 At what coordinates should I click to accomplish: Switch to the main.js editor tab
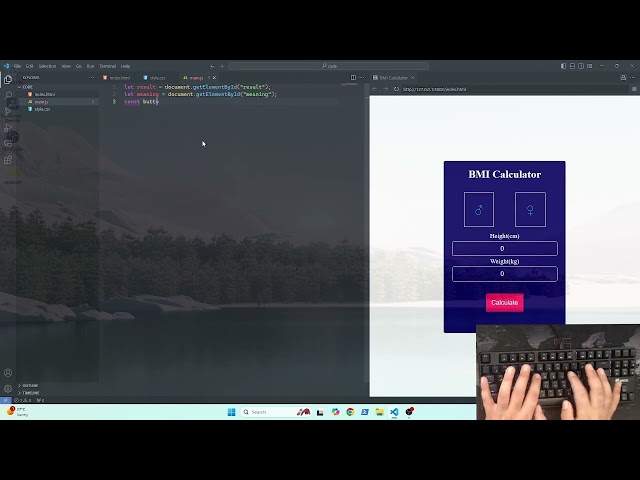coord(195,78)
